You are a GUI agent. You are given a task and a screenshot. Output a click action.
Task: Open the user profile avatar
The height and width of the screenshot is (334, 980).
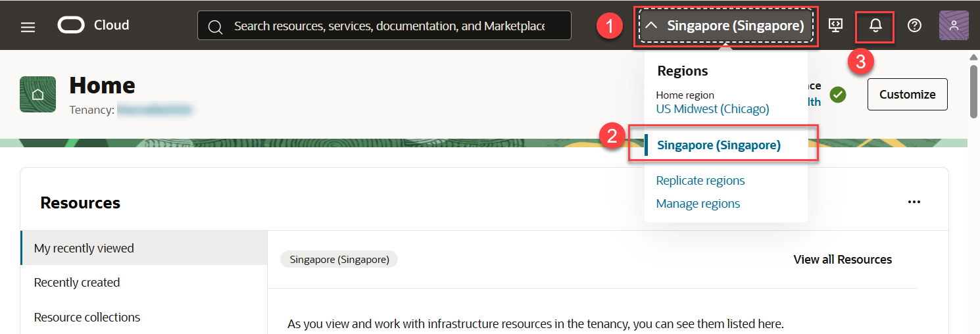click(x=954, y=26)
